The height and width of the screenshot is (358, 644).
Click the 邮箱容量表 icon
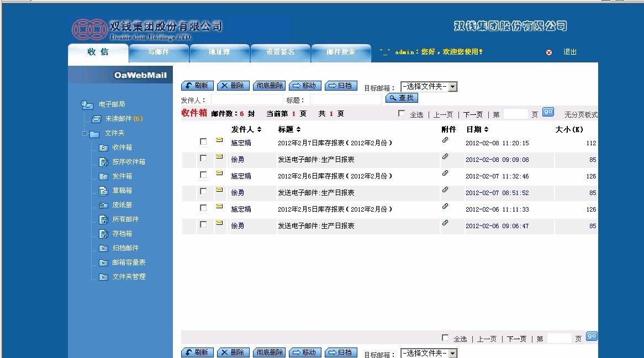(103, 262)
